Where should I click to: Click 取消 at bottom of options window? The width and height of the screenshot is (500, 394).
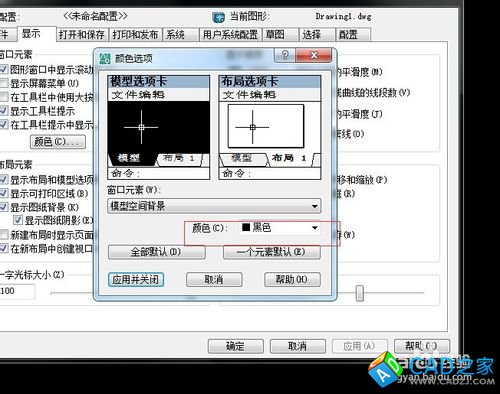(x=298, y=346)
